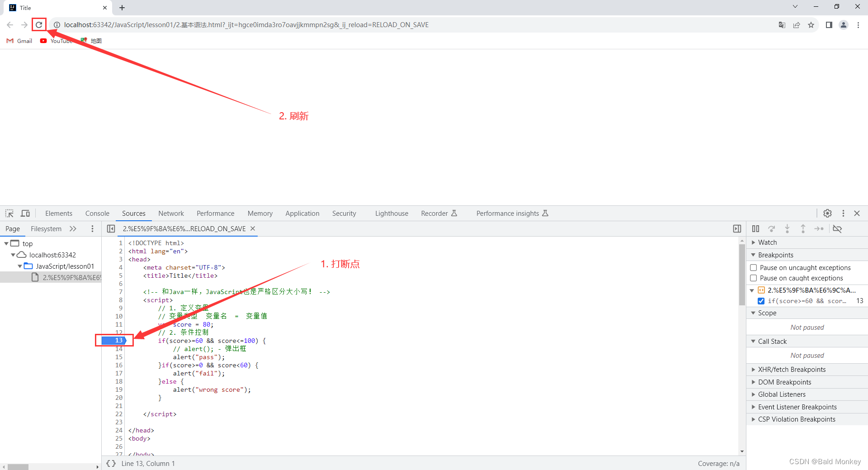868x470 pixels.
Task: Click the translate page icon
Action: tap(782, 25)
